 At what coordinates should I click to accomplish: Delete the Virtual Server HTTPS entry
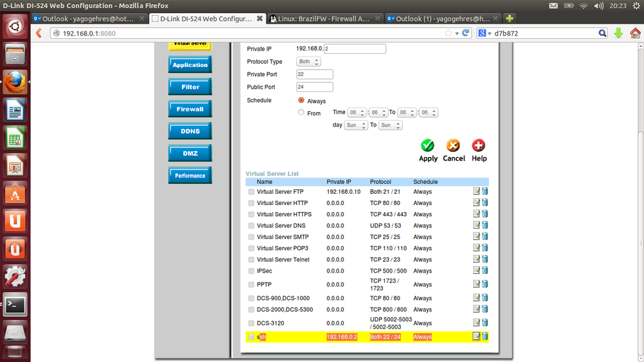(x=485, y=214)
